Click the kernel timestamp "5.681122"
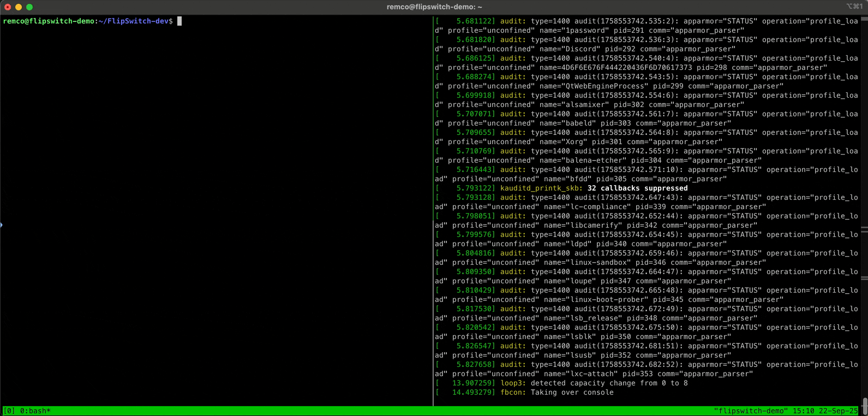 474,21
